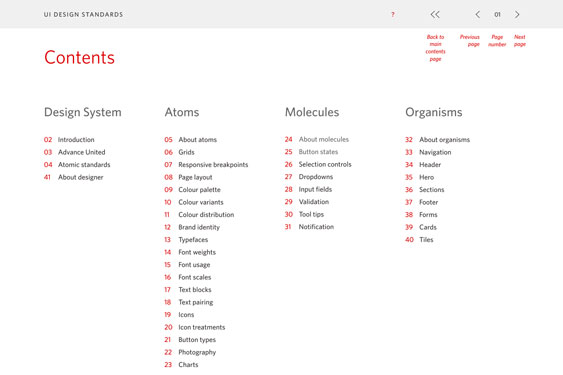Select the Page layout entry
The width and height of the screenshot is (563, 375).
pos(188,177)
